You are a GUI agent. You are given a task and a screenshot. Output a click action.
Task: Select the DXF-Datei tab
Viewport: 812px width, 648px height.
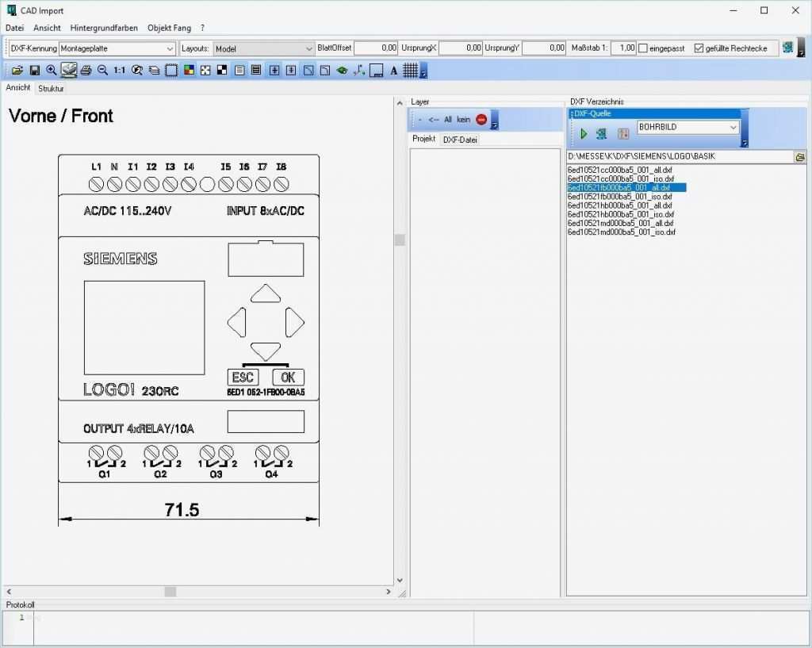pyautogui.click(x=460, y=140)
